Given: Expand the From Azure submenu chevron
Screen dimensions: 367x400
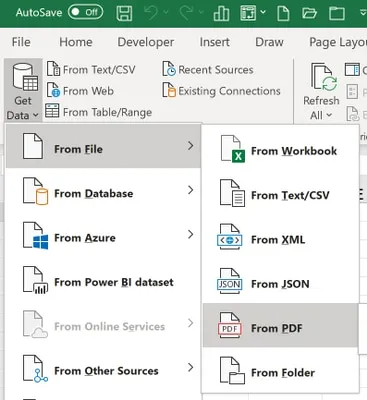Looking at the screenshot, I should click(190, 234).
